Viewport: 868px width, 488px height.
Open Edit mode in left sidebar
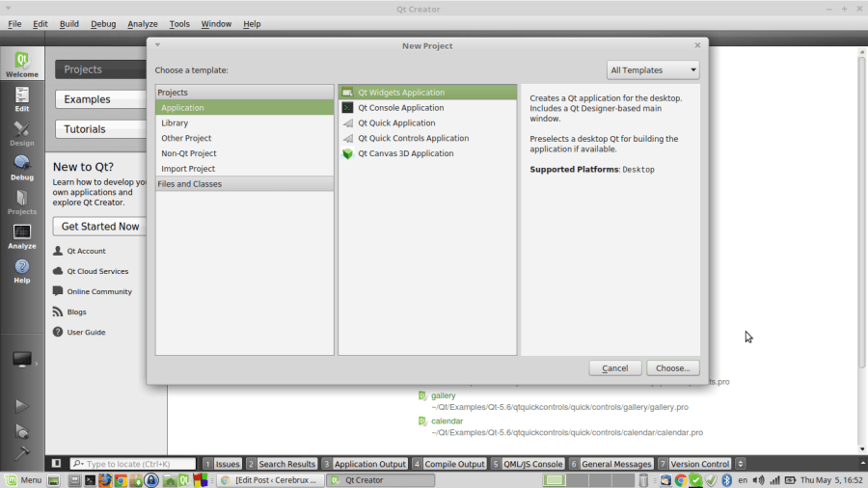(22, 99)
